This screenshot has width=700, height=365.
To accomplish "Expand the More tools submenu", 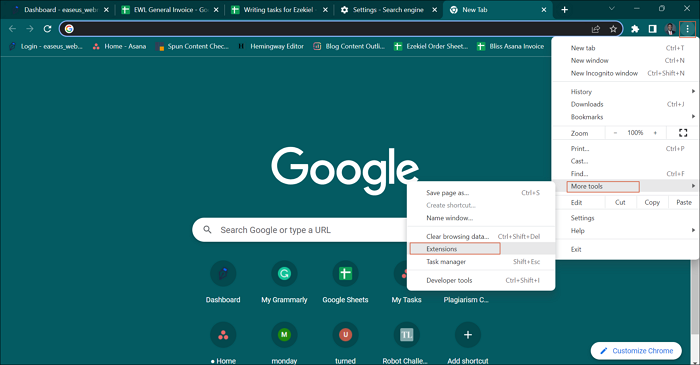I will point(625,186).
